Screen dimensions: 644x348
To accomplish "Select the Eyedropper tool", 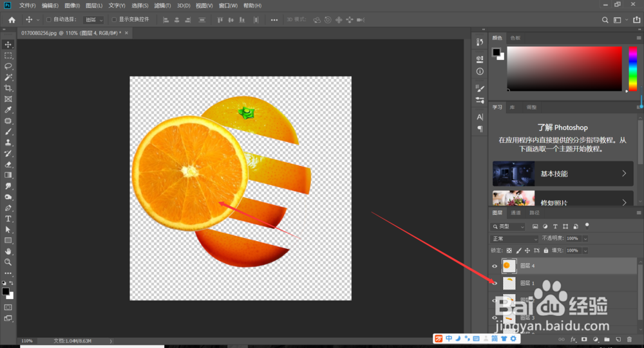I will coord(8,109).
